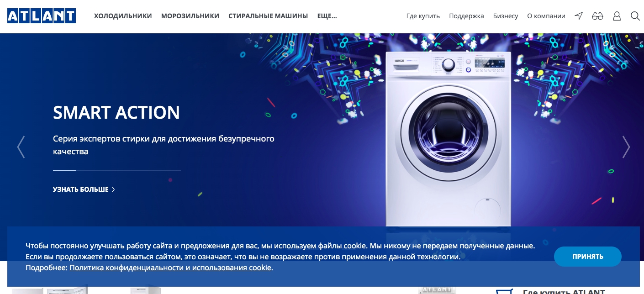Go to next slide arrow
This screenshot has height=294, width=644.
point(626,147)
